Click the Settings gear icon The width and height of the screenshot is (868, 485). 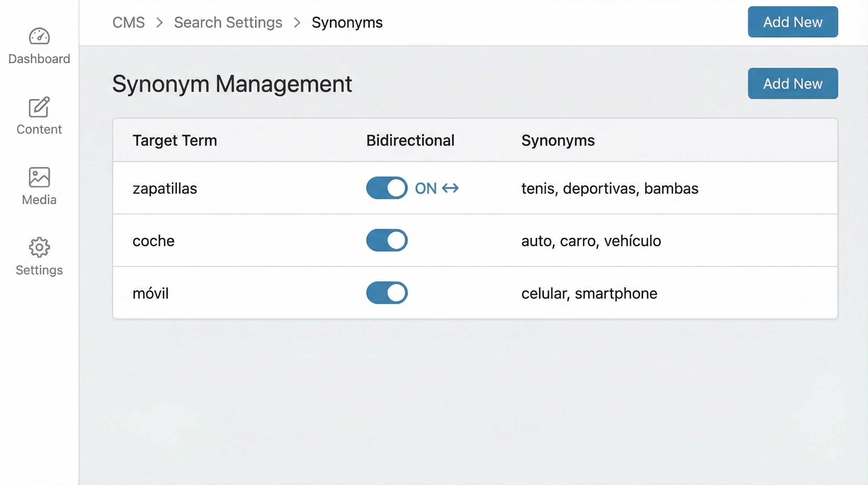[39, 247]
